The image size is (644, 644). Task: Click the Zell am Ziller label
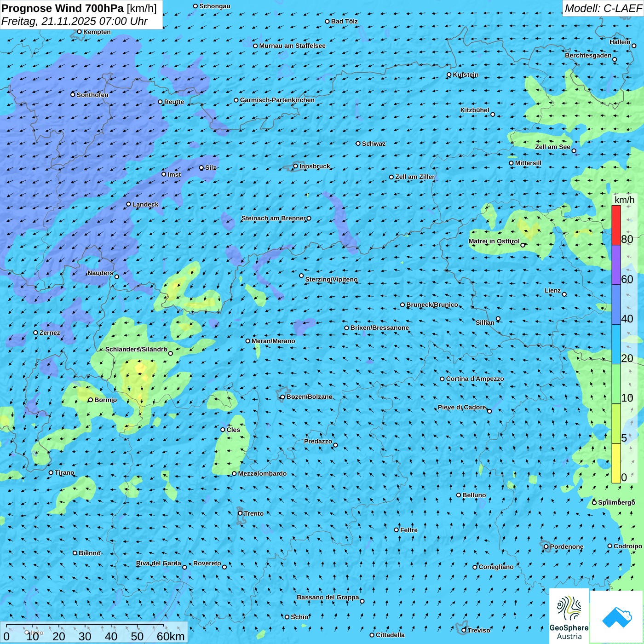click(414, 177)
